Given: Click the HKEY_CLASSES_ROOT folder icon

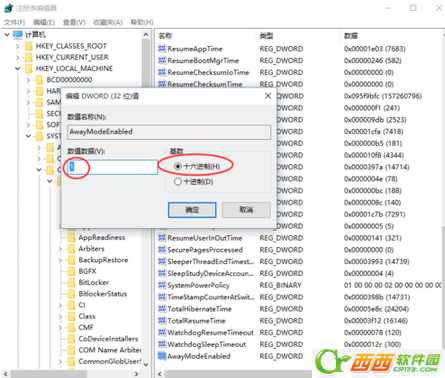Looking at the screenshot, I should click(x=29, y=46).
